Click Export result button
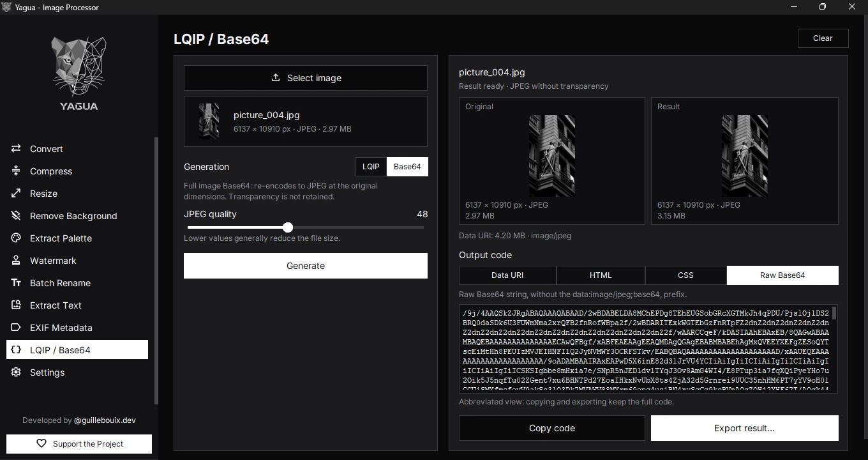The width and height of the screenshot is (868, 460). click(x=745, y=428)
